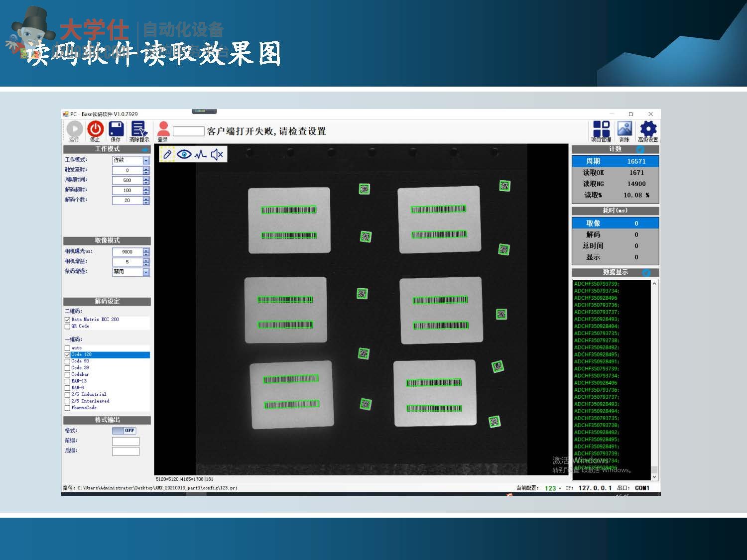
Task: Toggle the eye visibility icon on image
Action: 184,154
